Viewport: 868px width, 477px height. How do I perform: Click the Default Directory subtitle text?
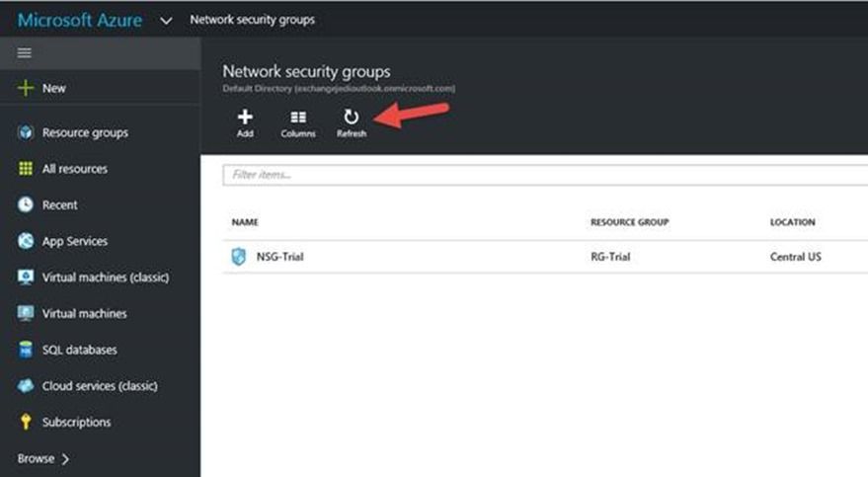click(339, 89)
